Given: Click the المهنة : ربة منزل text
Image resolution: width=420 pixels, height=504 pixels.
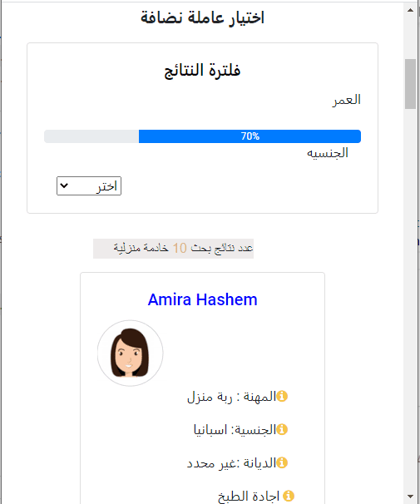Looking at the screenshot, I should click(x=232, y=397).
